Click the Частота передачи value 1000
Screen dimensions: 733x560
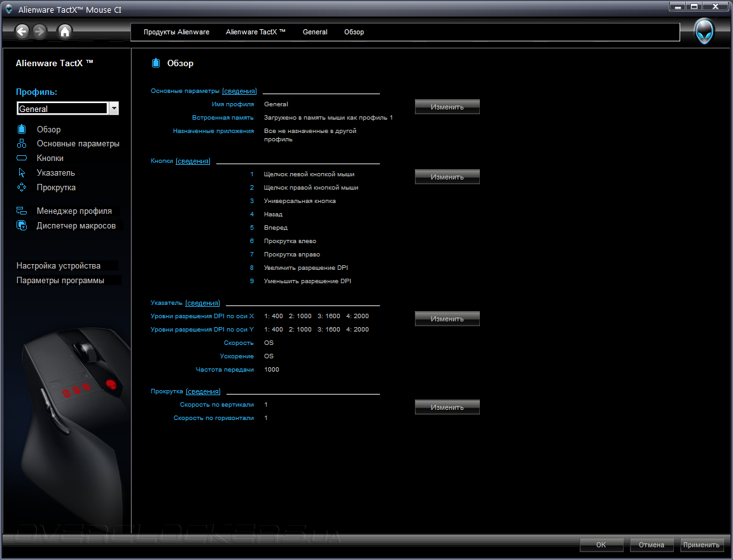click(272, 369)
